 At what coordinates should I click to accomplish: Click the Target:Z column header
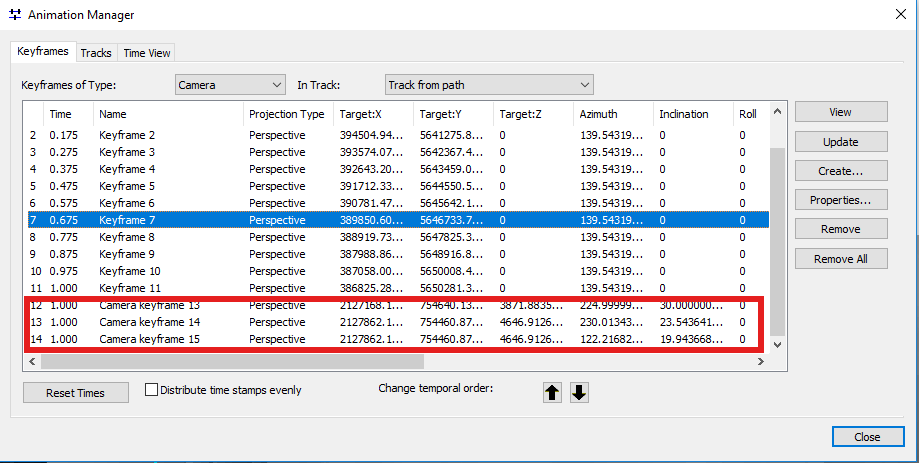tap(533, 114)
